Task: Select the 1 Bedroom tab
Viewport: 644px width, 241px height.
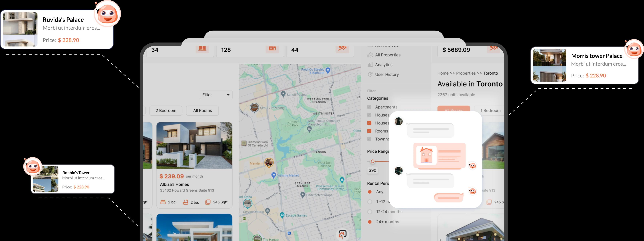Action: click(490, 111)
